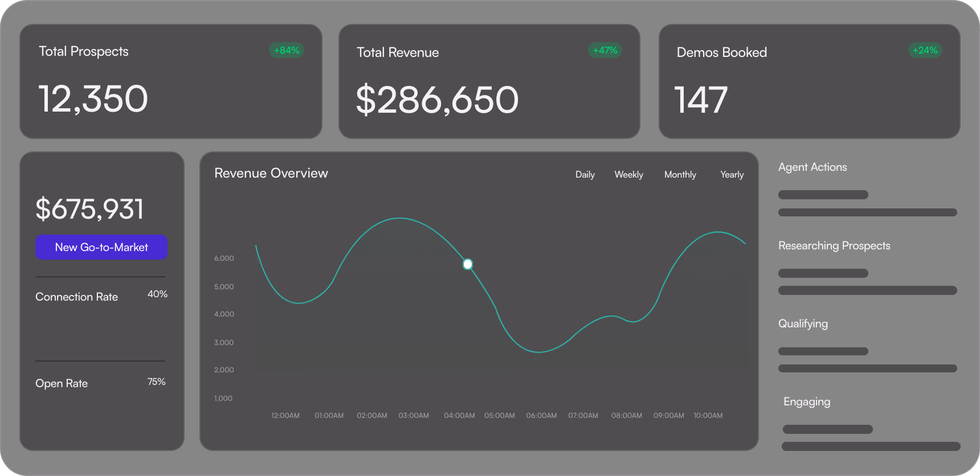Click the New Go-to-Market button

(101, 247)
